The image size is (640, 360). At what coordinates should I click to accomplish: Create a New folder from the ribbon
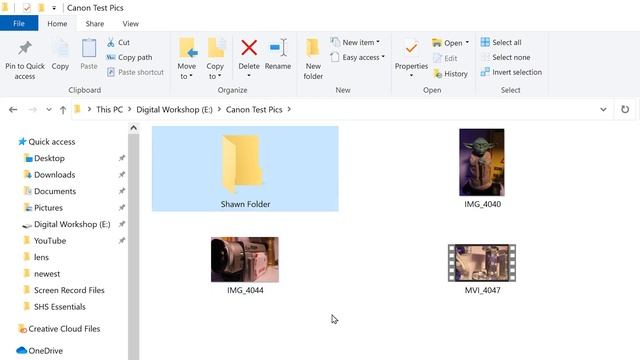point(313,59)
